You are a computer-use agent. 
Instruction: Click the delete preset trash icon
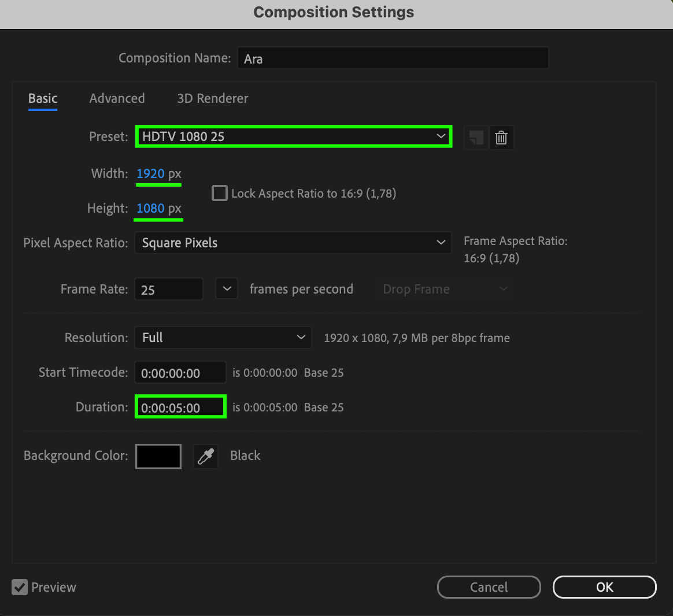click(501, 138)
